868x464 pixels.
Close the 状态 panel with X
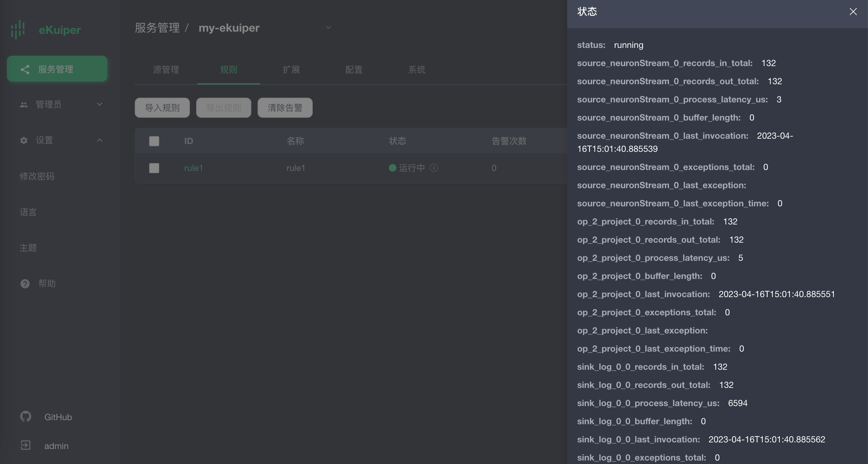pyautogui.click(x=853, y=12)
